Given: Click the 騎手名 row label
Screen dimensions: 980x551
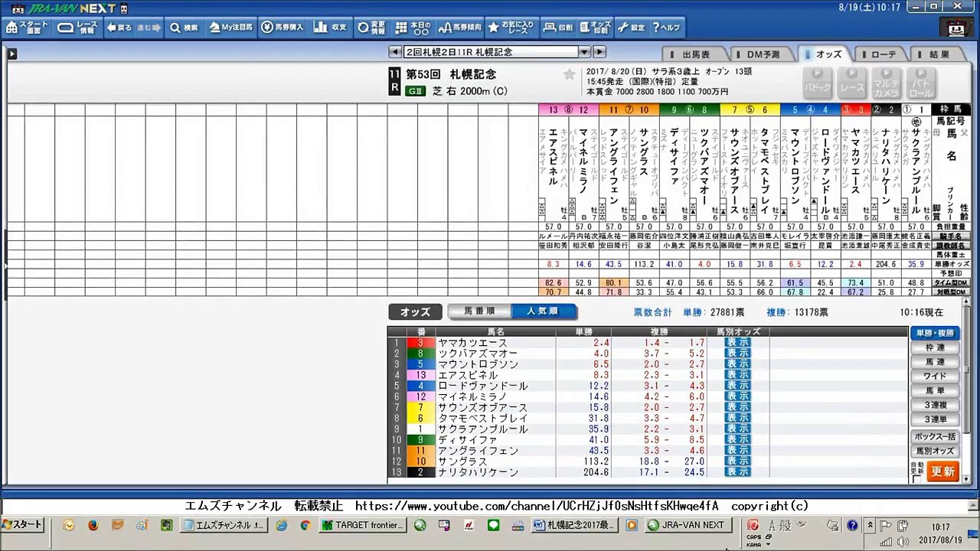Looking at the screenshot, I should click(x=950, y=236).
